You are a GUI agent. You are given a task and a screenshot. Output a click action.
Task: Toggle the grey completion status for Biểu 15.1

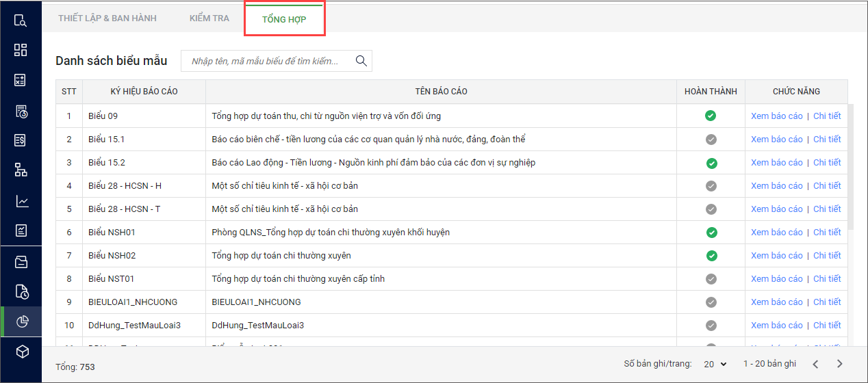click(711, 140)
